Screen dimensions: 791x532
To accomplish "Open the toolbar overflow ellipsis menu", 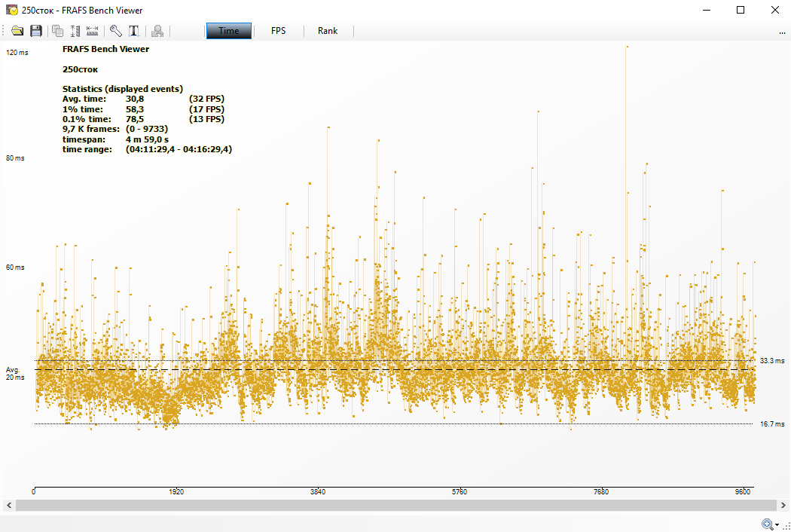I will [x=783, y=32].
